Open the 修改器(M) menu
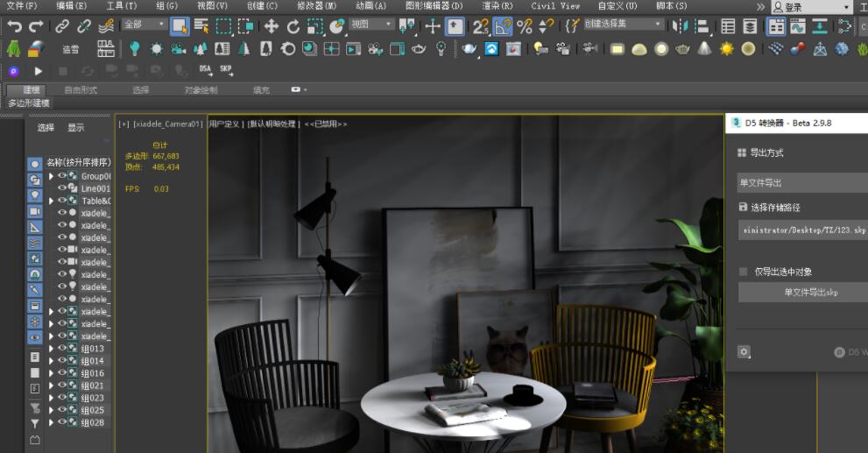Image resolution: width=868 pixels, height=453 pixels. tap(317, 5)
